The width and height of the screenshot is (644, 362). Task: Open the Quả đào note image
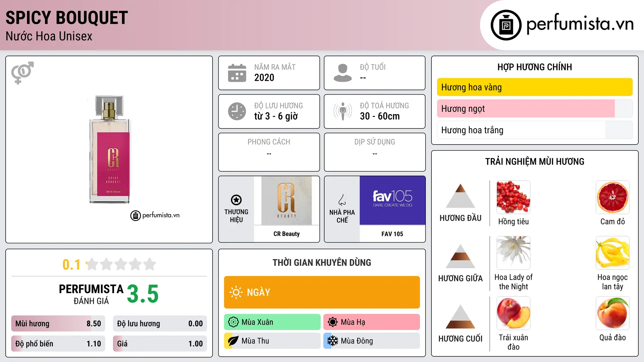(613, 313)
